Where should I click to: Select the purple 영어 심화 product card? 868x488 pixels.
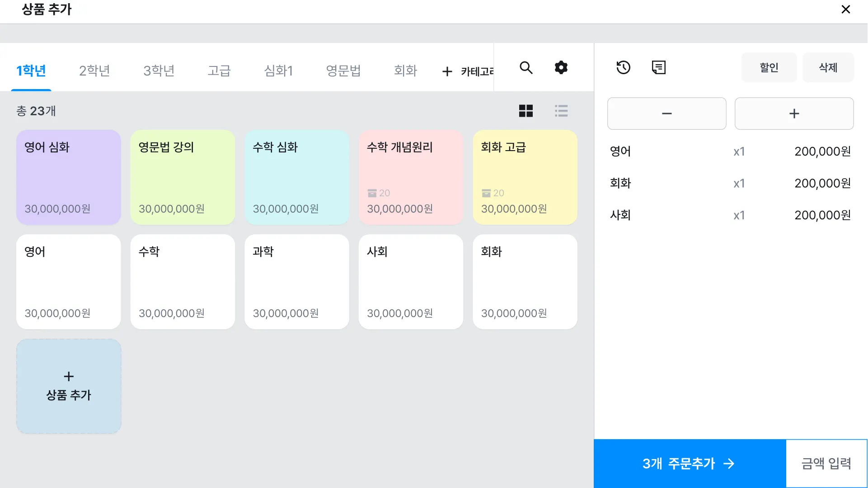[x=69, y=177]
